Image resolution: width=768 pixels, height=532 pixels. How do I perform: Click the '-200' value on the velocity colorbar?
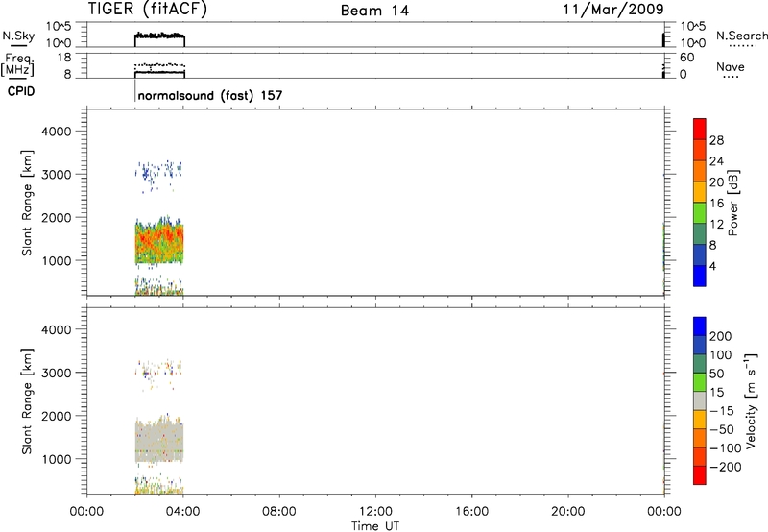point(725,467)
